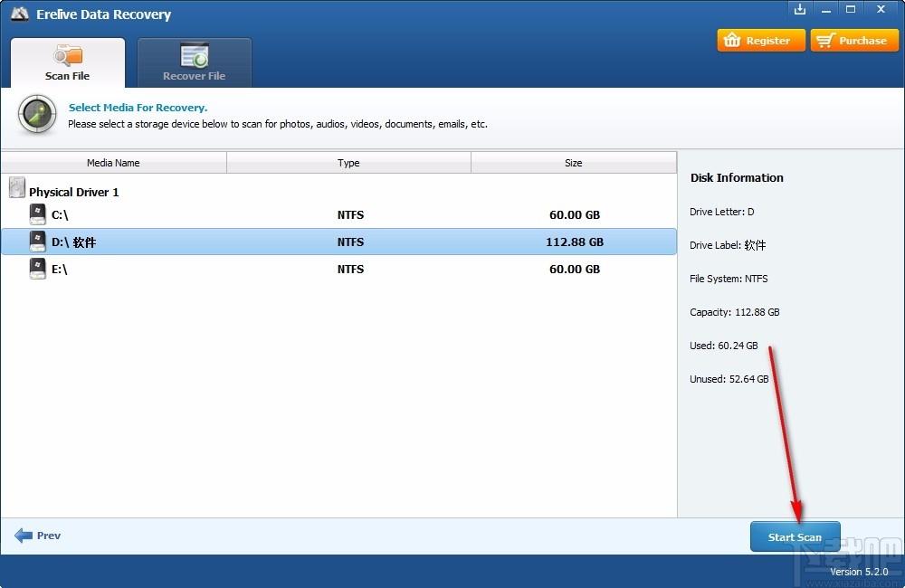The image size is (905, 588).
Task: Sort by Media Name column header
Action: point(114,163)
